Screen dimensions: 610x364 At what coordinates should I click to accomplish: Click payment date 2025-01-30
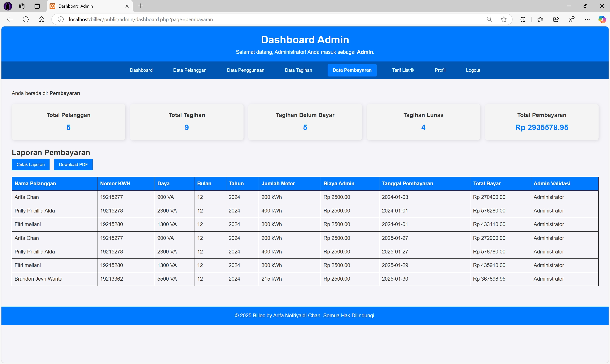[395, 279]
